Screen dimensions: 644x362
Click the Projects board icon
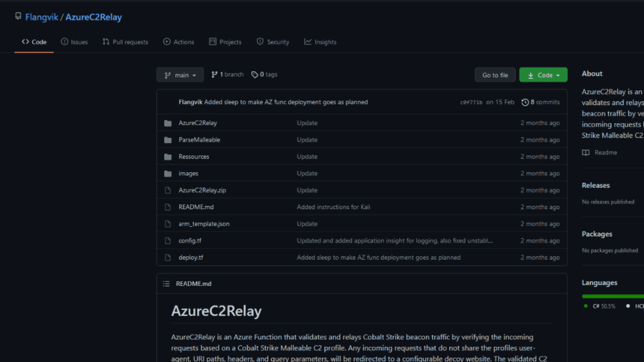coord(213,41)
